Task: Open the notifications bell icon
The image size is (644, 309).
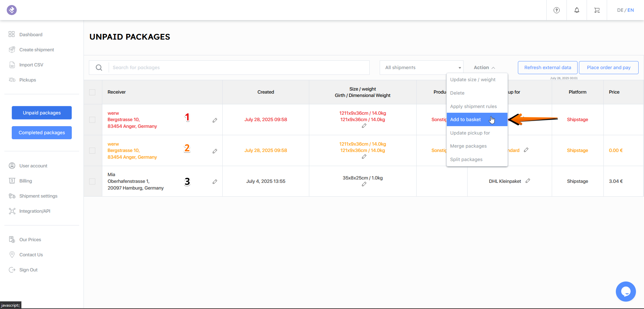Action: click(x=577, y=10)
